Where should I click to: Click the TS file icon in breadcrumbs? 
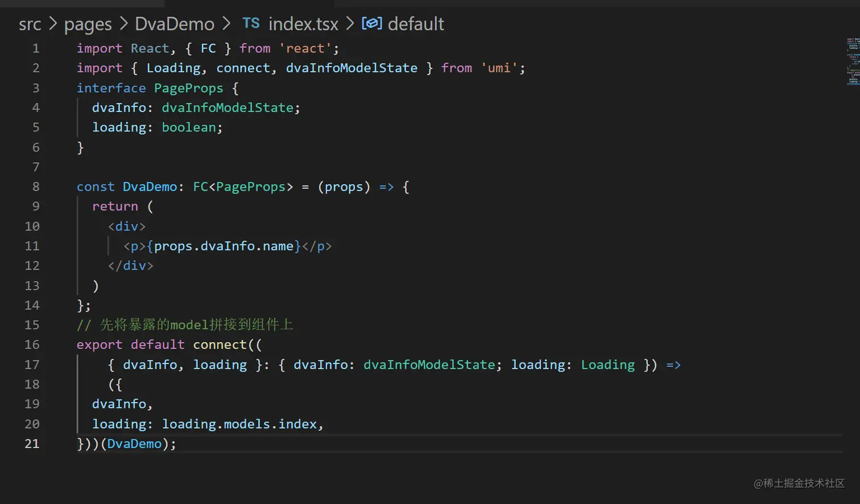coord(251,23)
